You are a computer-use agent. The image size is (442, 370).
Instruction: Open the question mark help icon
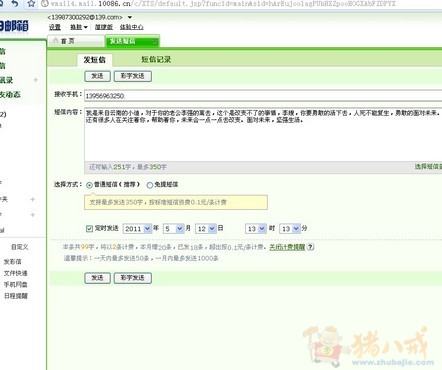click(x=310, y=247)
